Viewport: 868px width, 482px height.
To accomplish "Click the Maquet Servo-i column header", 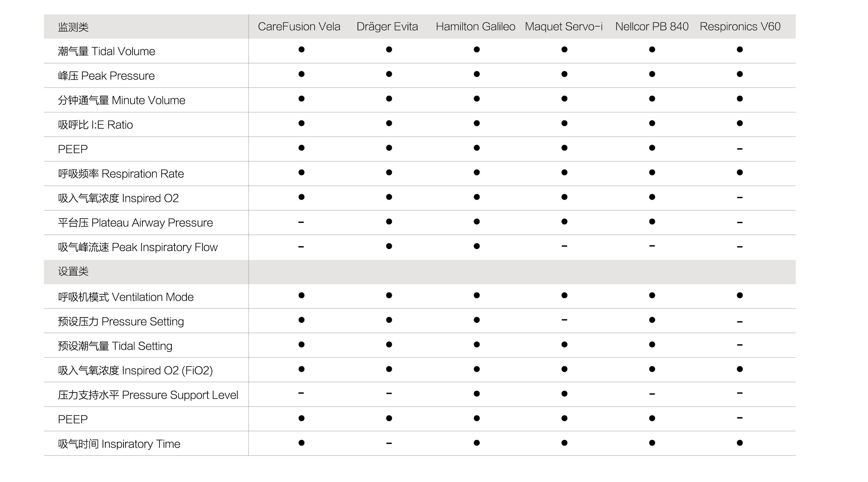I will pos(564,27).
